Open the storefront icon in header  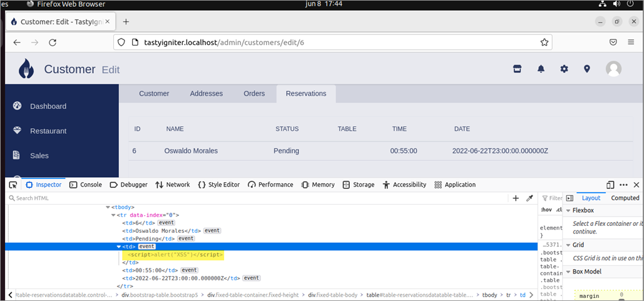pyautogui.click(x=517, y=69)
